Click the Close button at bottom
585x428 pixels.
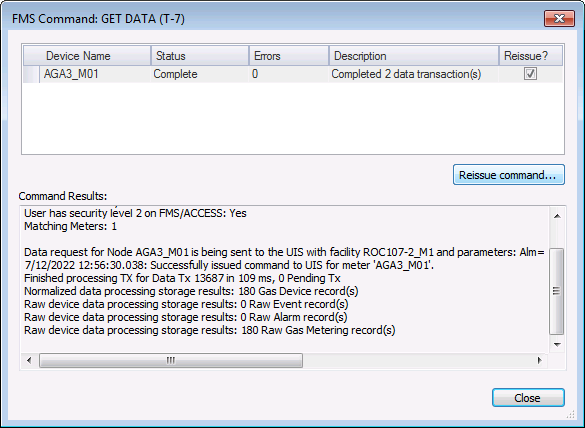(x=528, y=398)
